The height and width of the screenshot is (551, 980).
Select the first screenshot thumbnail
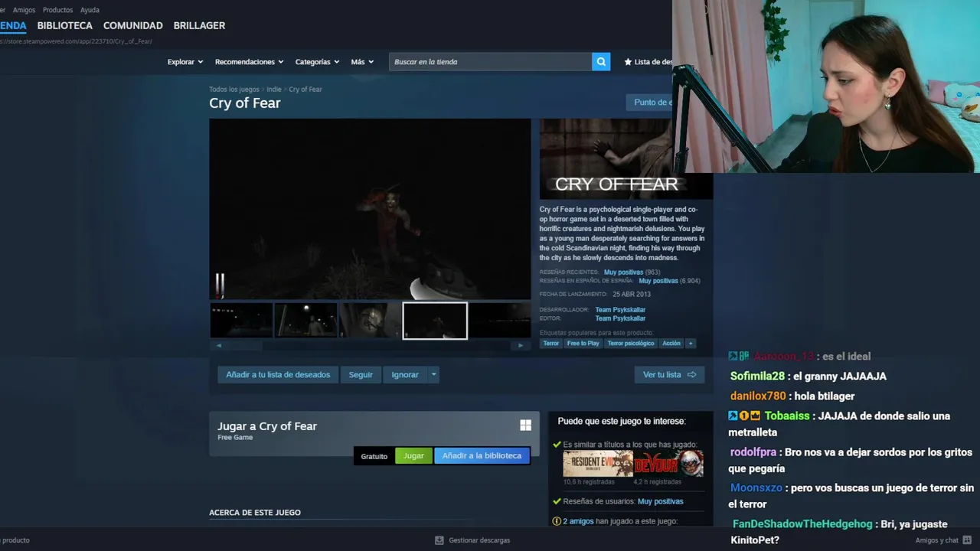[241, 321]
